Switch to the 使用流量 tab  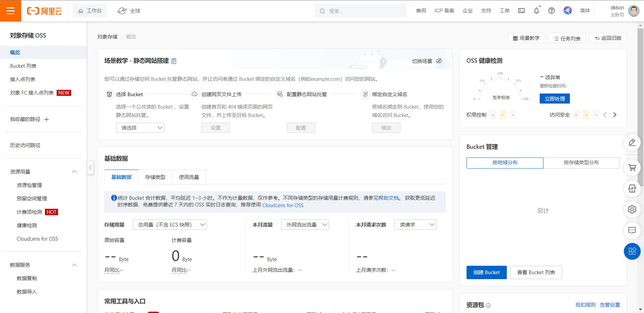tap(189, 177)
